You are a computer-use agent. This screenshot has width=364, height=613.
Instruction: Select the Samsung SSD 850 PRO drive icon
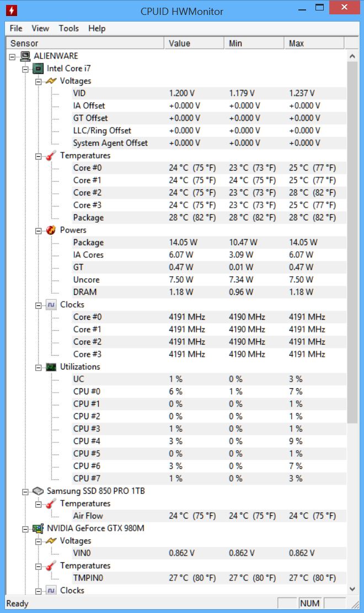(38, 491)
